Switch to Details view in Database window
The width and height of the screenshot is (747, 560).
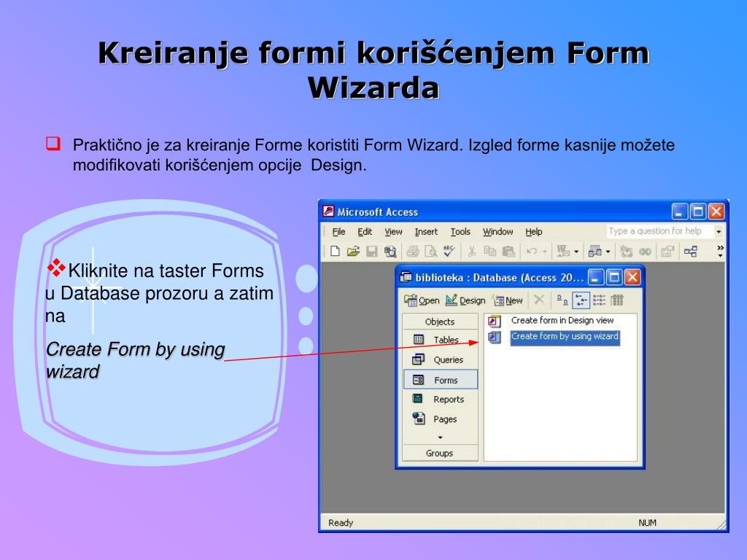617,300
